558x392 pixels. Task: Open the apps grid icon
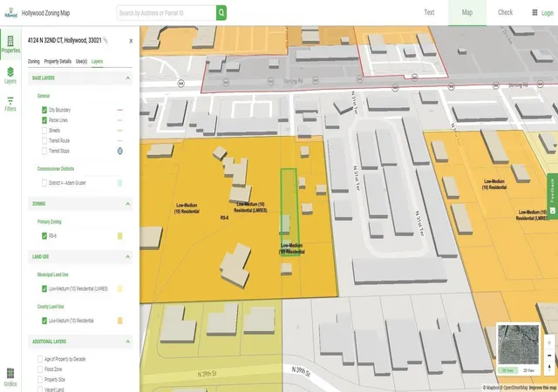(x=534, y=12)
